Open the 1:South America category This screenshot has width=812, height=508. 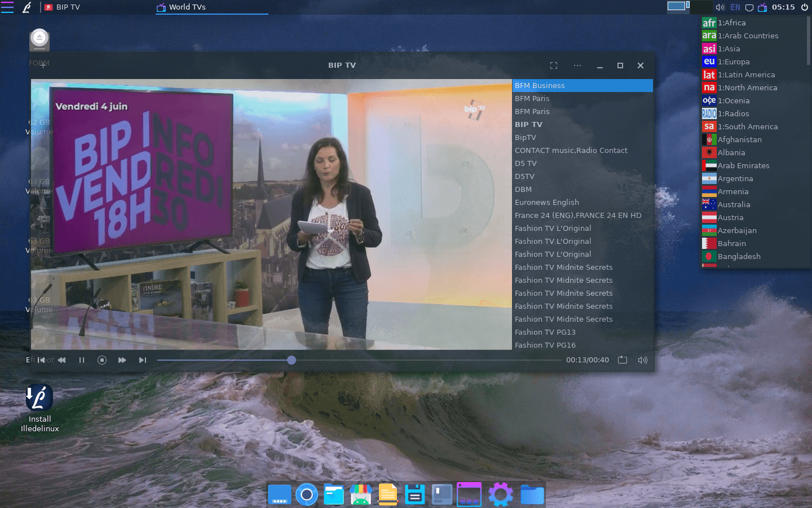754,126
